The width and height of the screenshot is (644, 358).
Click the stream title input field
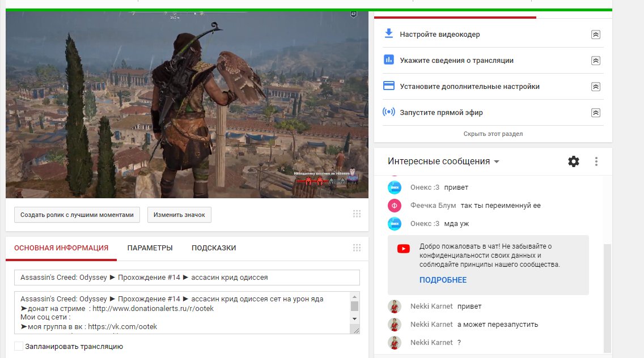click(x=187, y=278)
